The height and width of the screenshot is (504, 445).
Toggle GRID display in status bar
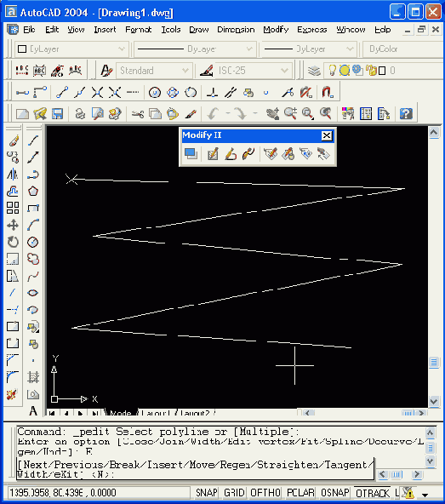234,493
